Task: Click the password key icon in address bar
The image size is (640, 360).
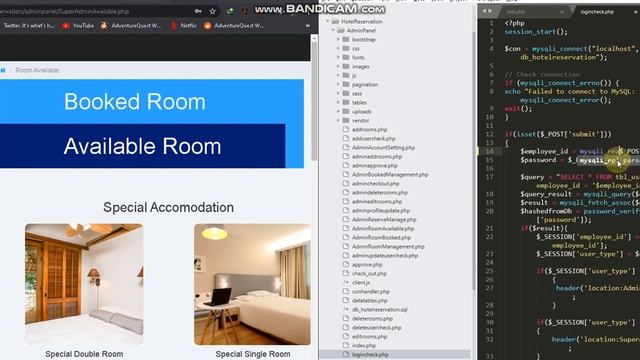Action: (x=198, y=11)
